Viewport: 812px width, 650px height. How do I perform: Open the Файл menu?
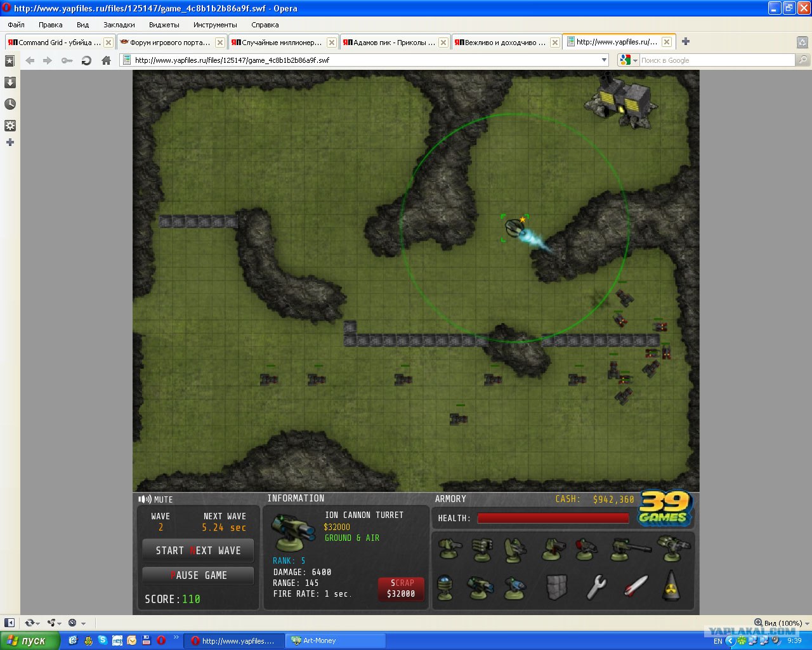[16, 25]
